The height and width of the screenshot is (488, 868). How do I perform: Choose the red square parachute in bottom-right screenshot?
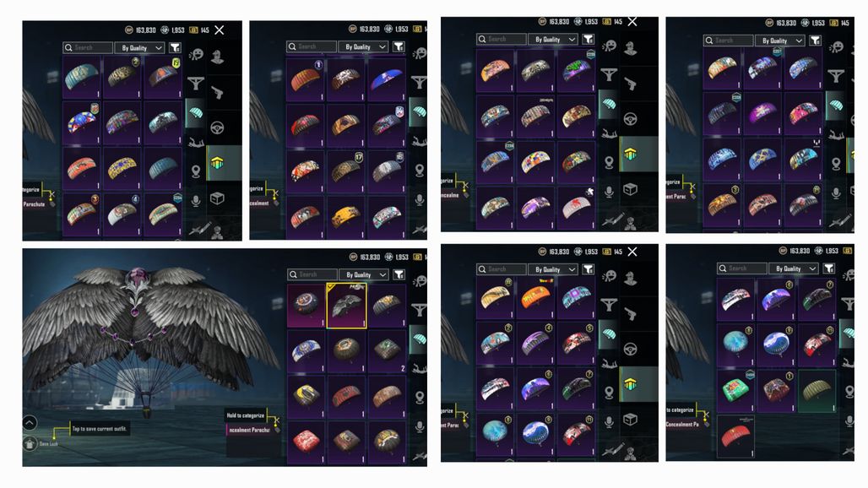pos(735,436)
